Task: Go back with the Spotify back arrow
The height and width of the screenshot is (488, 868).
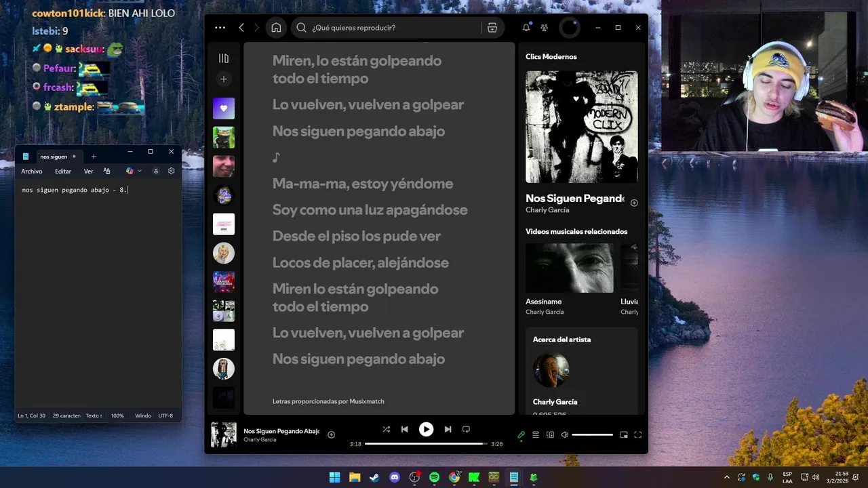Action: click(241, 28)
